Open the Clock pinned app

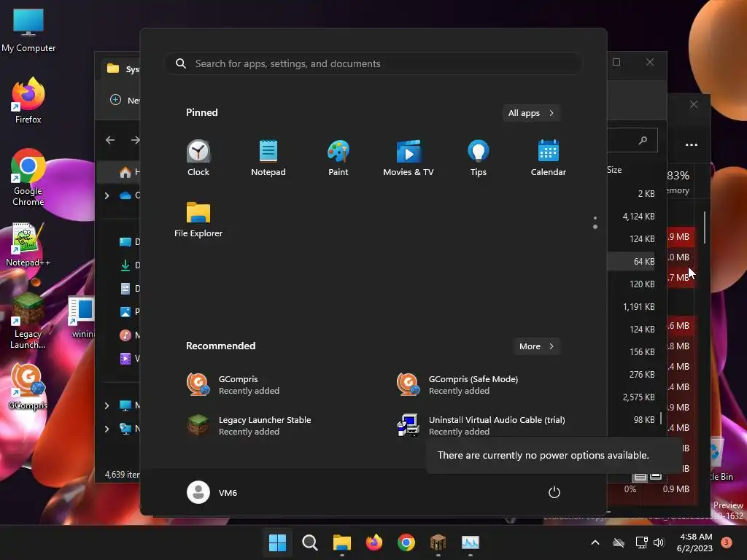tap(198, 158)
